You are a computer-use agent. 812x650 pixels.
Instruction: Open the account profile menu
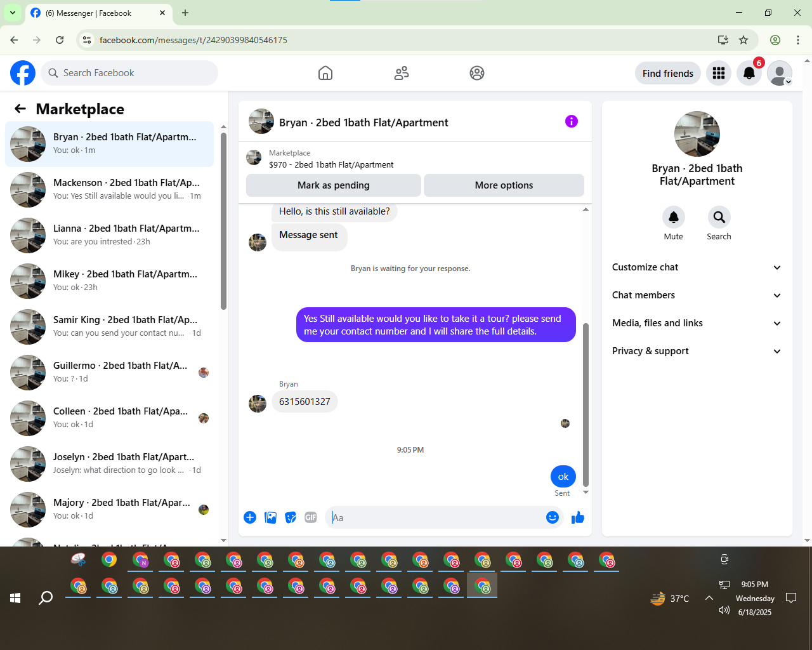780,73
